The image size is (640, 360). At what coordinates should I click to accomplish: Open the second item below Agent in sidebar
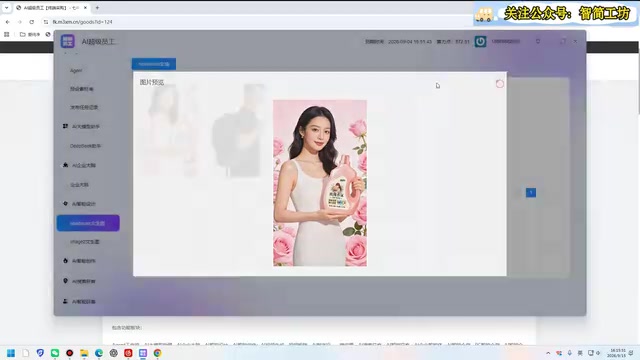(81, 89)
